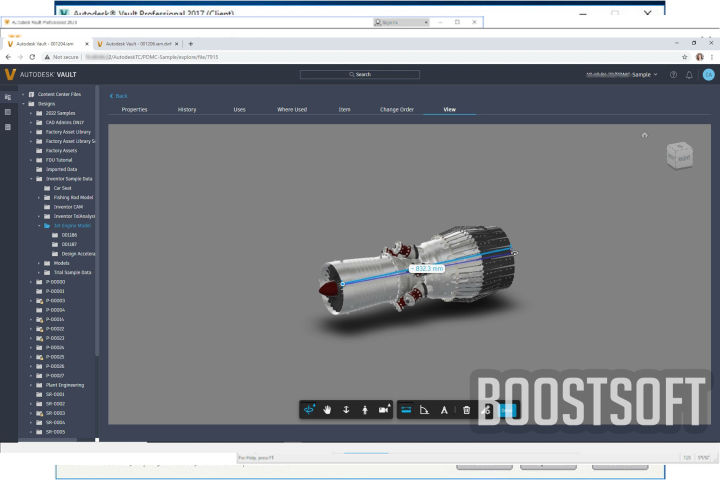
Task: Switch to the Change Order tab
Action: click(x=397, y=109)
